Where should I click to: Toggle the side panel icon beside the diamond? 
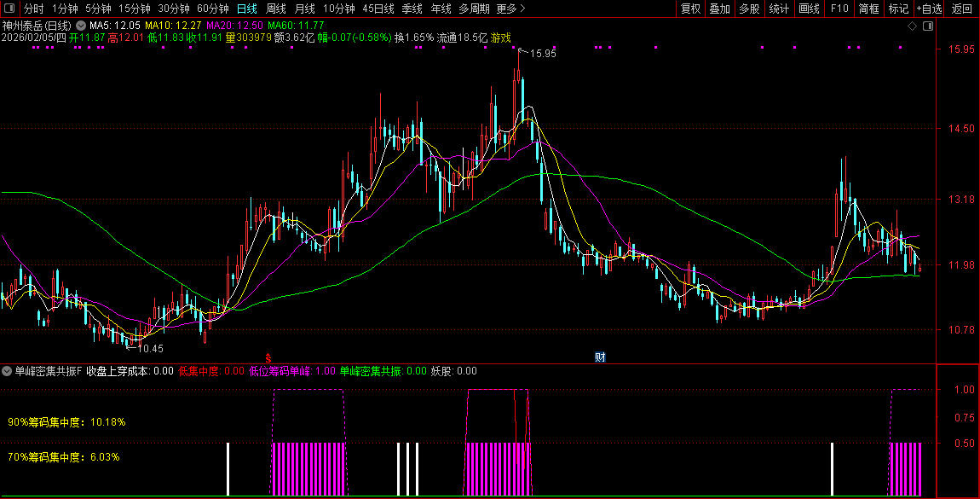927,26
